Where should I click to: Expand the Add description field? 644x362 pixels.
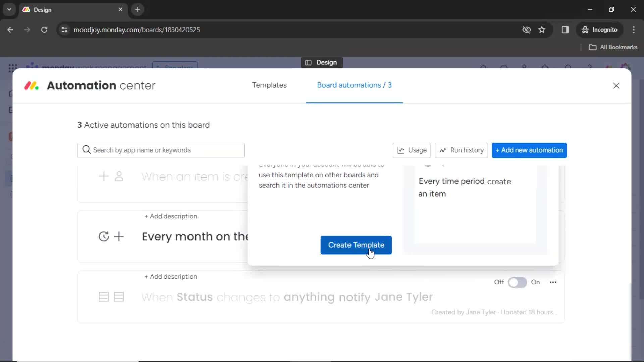170,216
